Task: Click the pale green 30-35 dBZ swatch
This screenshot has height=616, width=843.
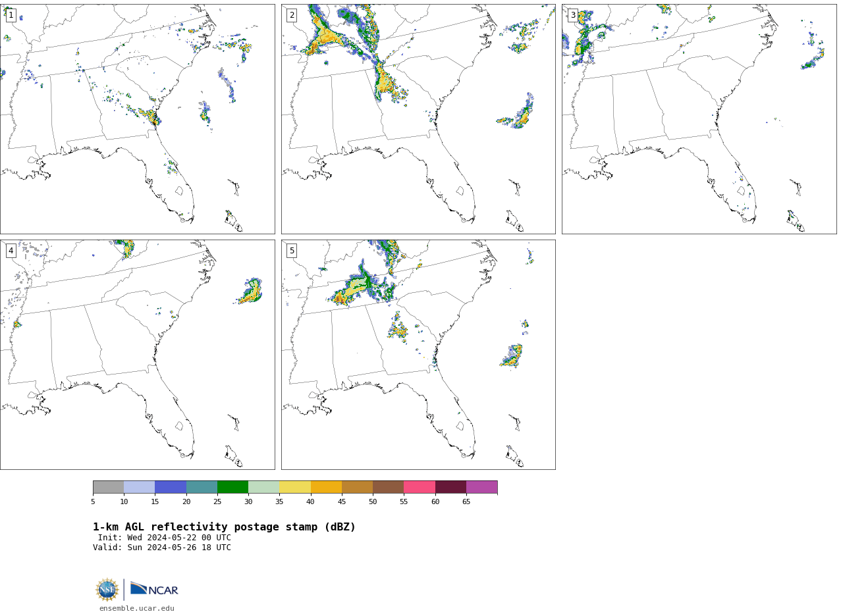Action: [263, 487]
